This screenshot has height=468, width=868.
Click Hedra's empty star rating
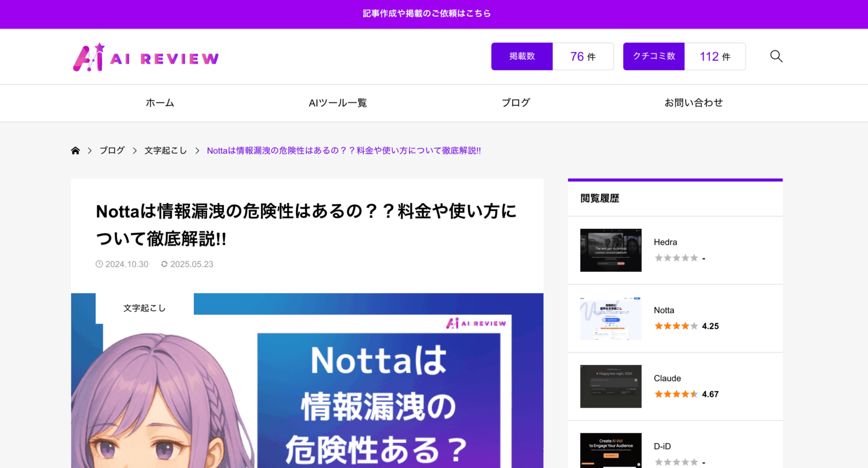[676, 258]
